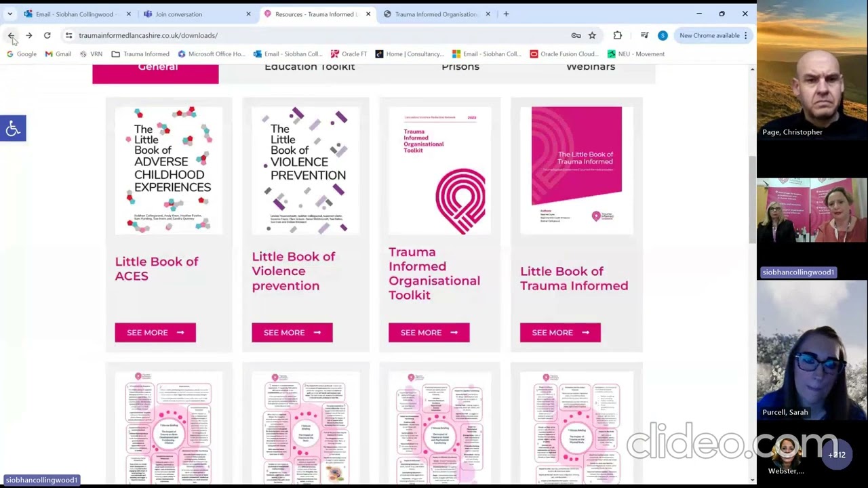Click See More under Trauma Informed Organisational Toolkit
868x488 pixels.
coord(429,332)
